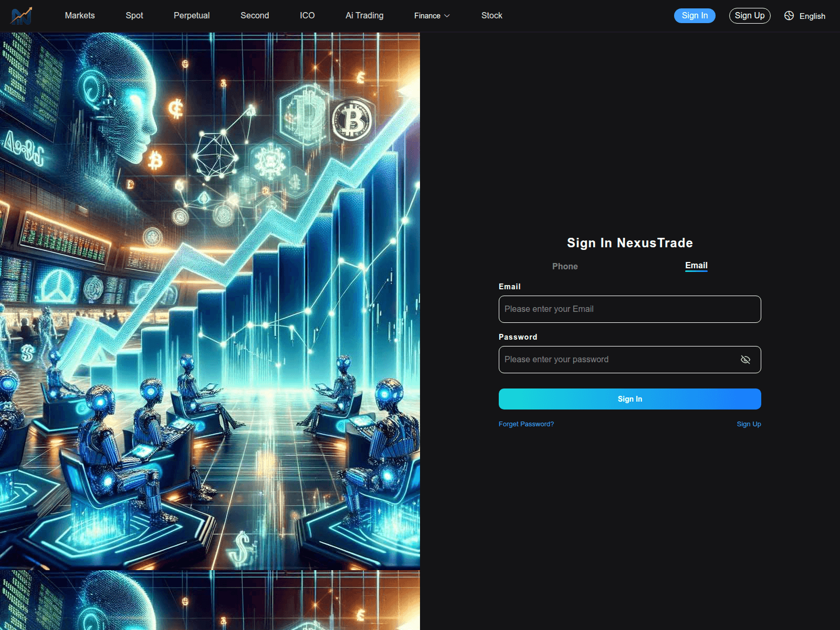Go to the Spot page
This screenshot has width=840, height=630.
click(134, 16)
